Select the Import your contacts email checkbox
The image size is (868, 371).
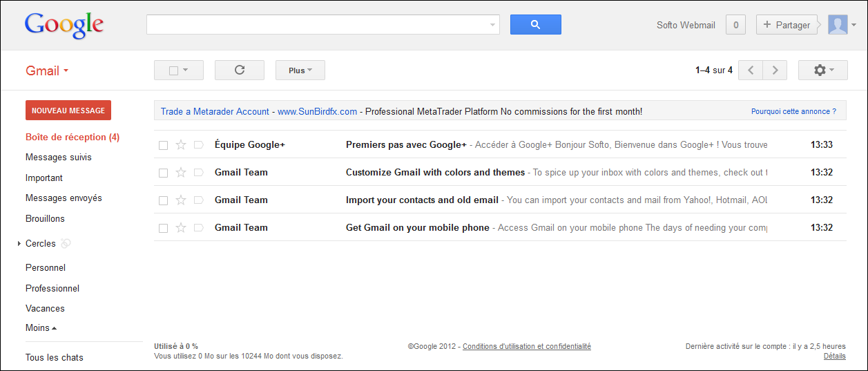164,200
